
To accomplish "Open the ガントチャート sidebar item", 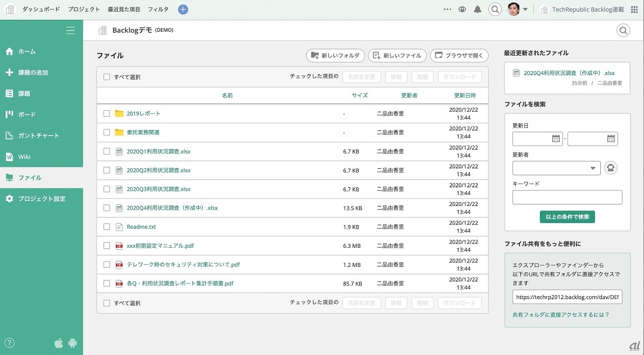I will pos(39,135).
